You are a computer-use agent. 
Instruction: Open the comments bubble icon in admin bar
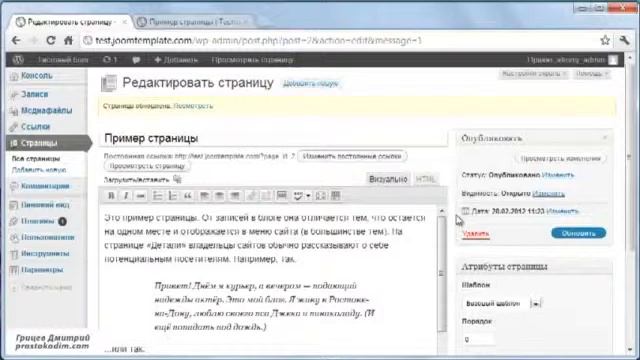(x=136, y=60)
